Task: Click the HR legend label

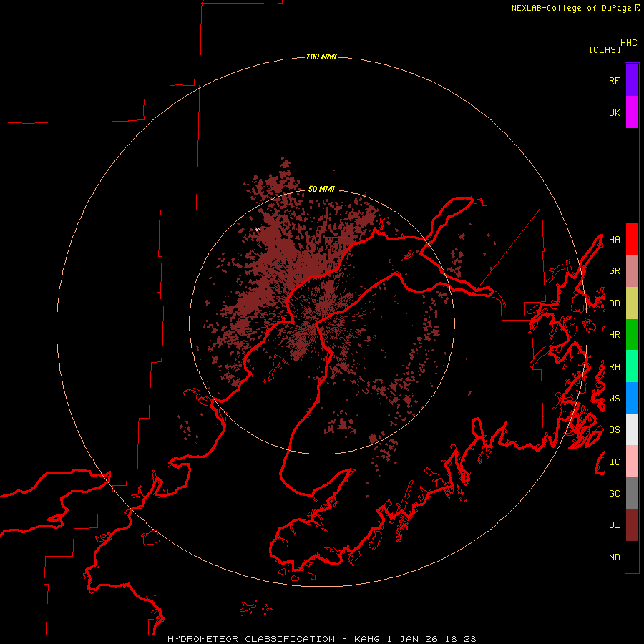Action: pos(614,335)
